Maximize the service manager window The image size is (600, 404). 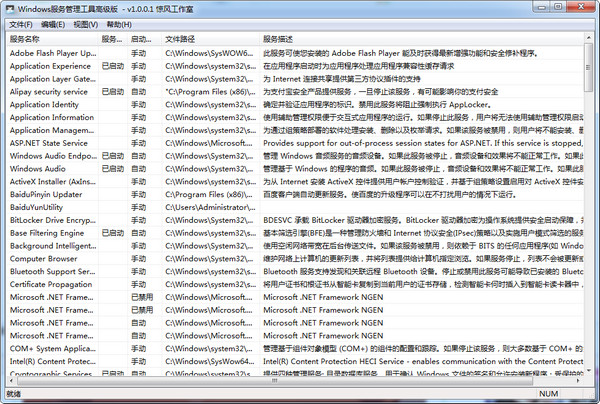point(558,7)
